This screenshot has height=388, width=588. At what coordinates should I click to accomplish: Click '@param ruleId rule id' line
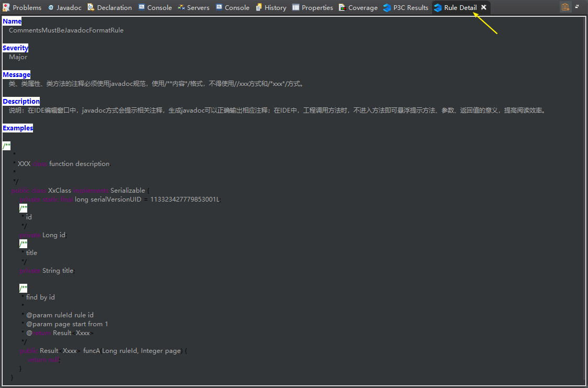pos(58,315)
